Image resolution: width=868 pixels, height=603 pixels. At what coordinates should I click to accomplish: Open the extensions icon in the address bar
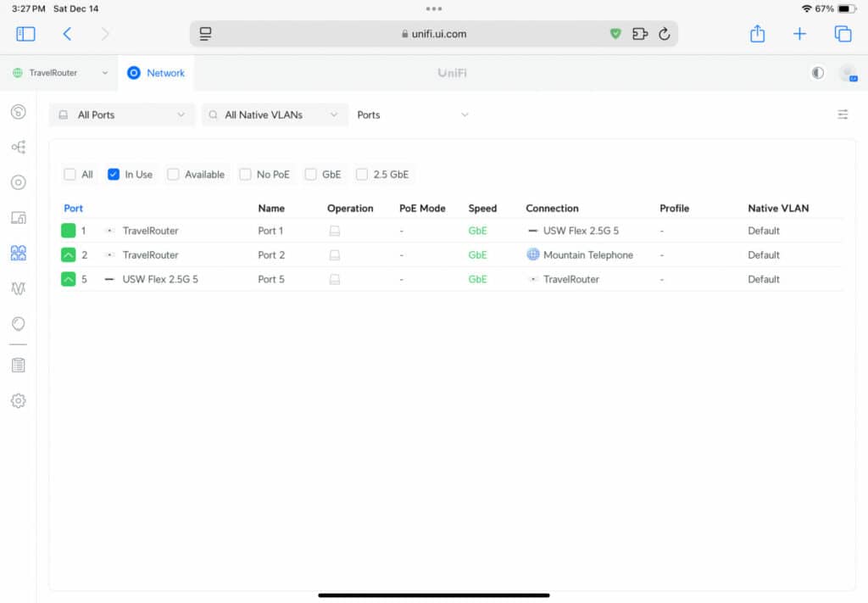pos(640,34)
